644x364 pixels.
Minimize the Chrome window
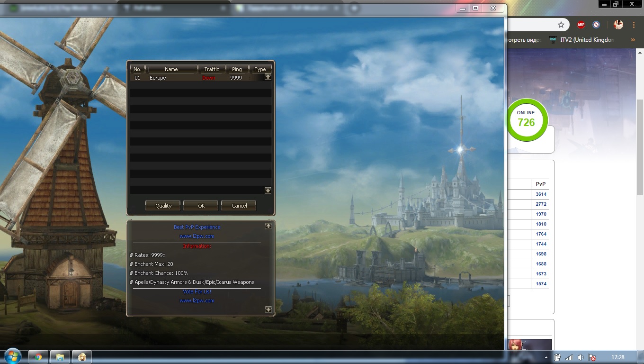[604, 4]
